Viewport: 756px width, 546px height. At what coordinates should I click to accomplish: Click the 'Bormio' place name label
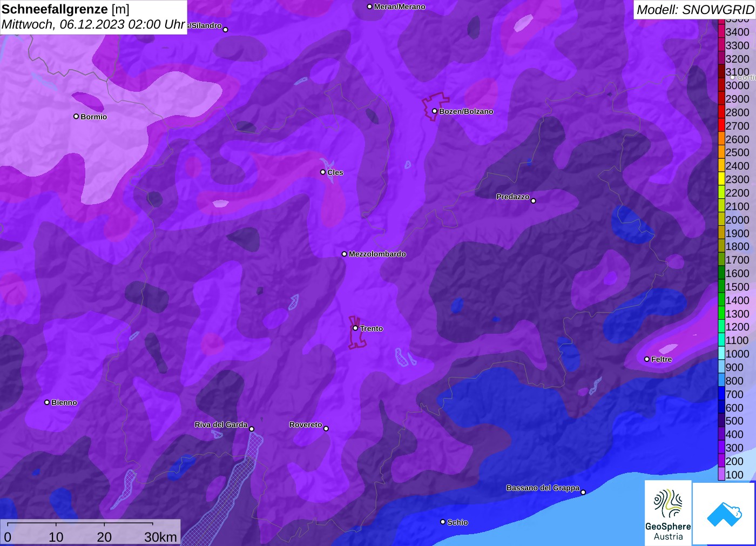[x=94, y=117]
